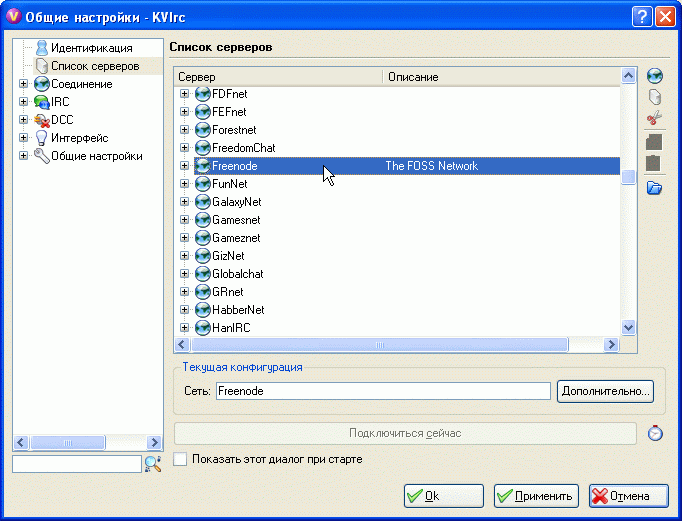The image size is (682, 521).
Task: Click the Ok button
Action: 444,496
